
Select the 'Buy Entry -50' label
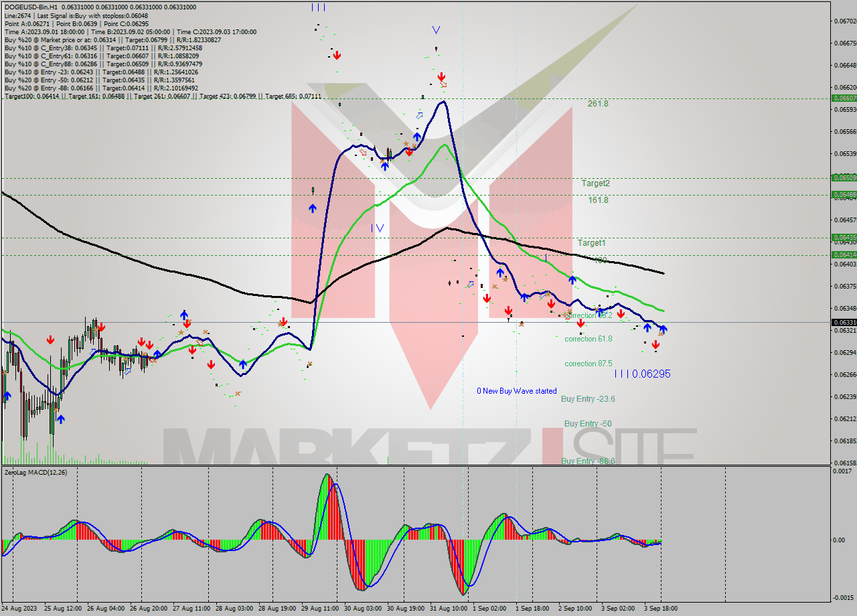[588, 424]
